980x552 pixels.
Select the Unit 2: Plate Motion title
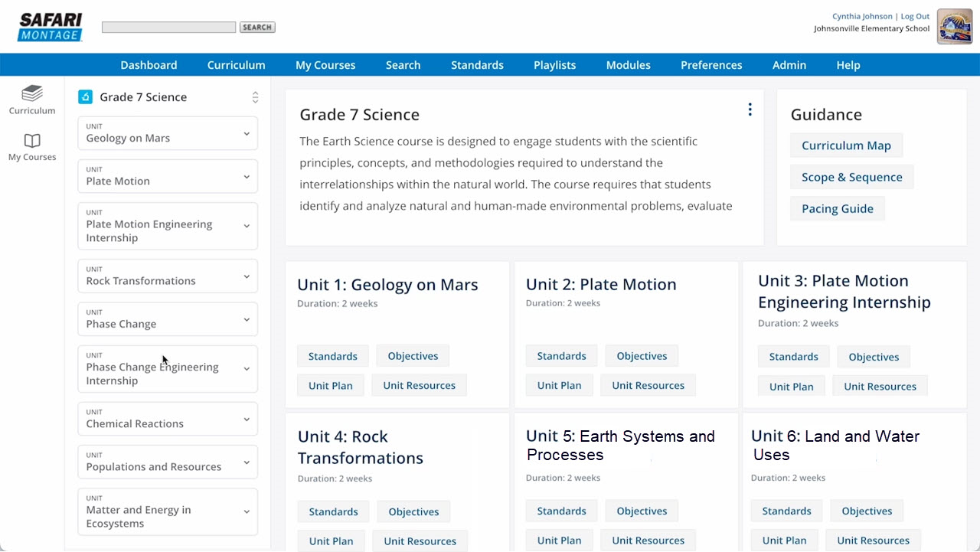click(601, 284)
